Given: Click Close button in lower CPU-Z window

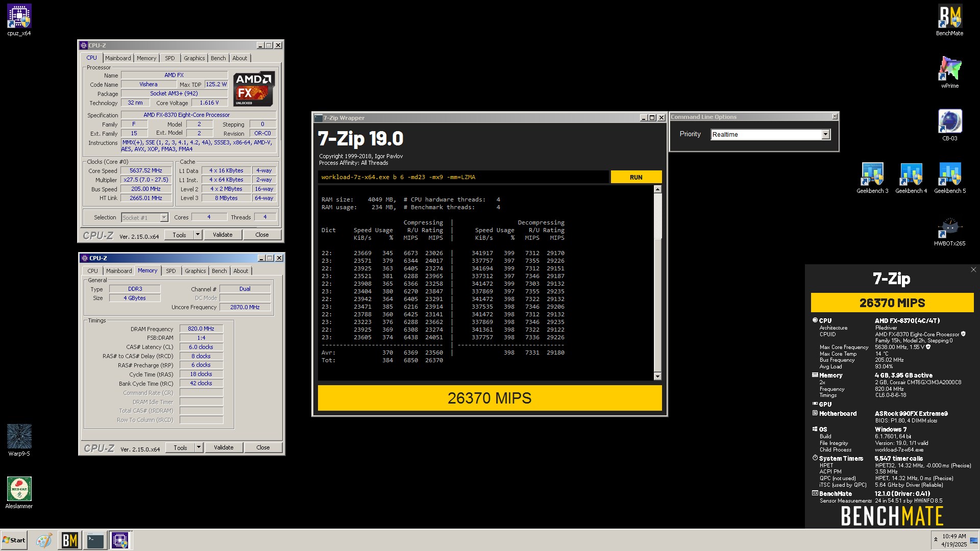Looking at the screenshot, I should click(263, 448).
